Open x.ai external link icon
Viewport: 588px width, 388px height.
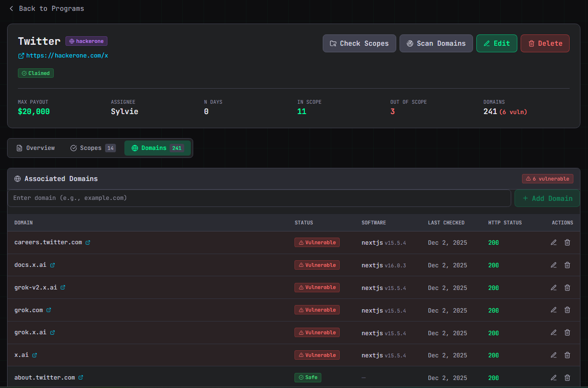click(34, 355)
